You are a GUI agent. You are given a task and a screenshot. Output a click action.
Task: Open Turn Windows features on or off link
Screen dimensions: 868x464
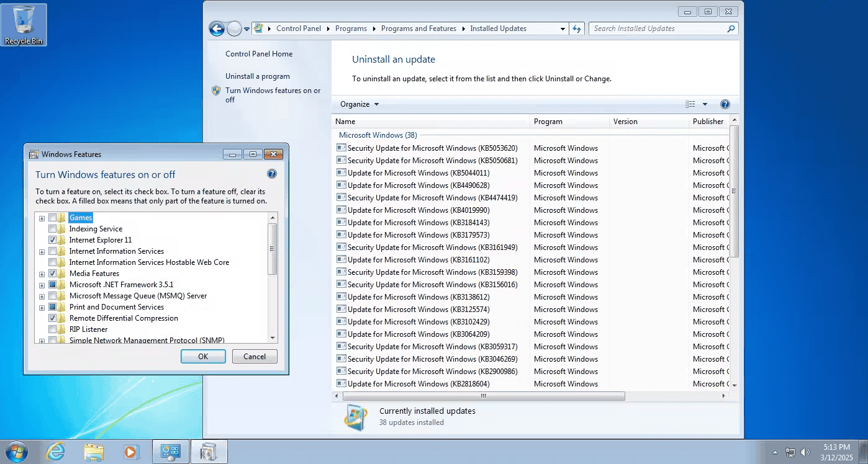pyautogui.click(x=273, y=95)
